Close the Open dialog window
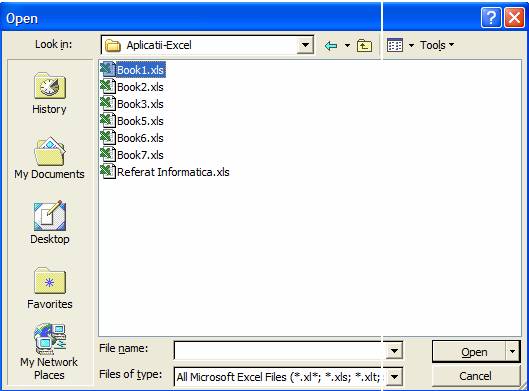Image resolution: width=529 pixels, height=391 pixels. pyautogui.click(x=514, y=18)
